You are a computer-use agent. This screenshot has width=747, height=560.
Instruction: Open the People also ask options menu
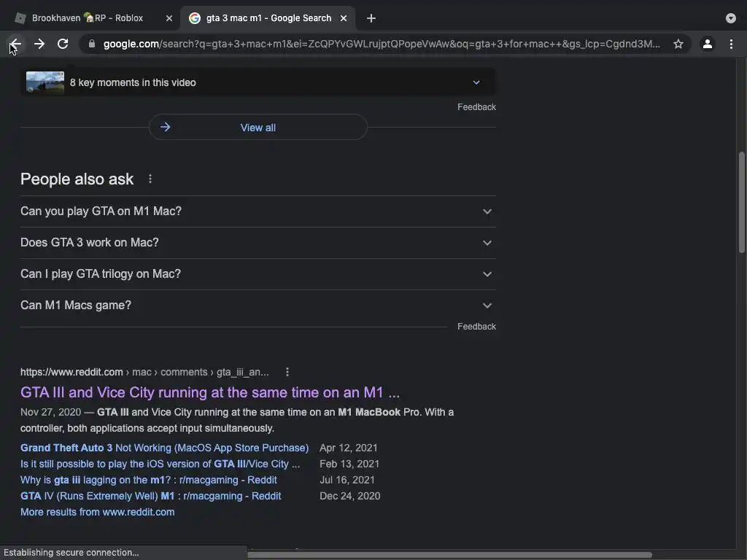pyautogui.click(x=150, y=179)
